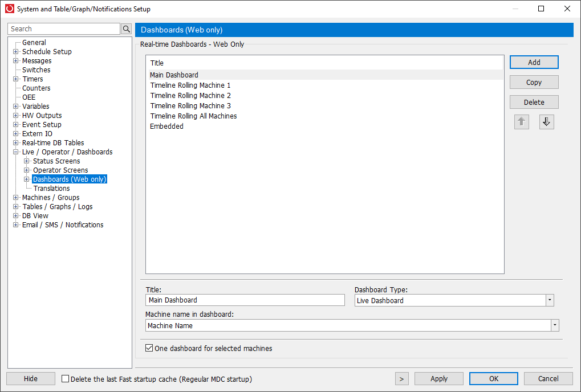Image resolution: width=581 pixels, height=392 pixels.
Task: Expand the HW Outputs tree node
Action: [15, 116]
